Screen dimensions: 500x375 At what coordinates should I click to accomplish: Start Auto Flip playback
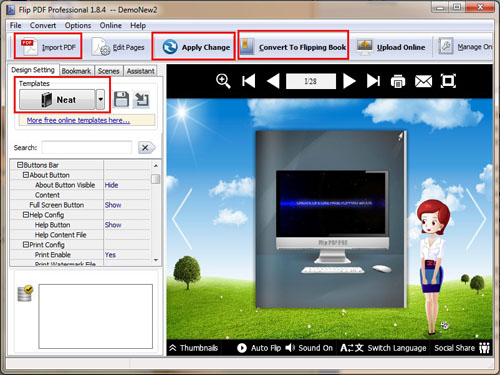259,348
